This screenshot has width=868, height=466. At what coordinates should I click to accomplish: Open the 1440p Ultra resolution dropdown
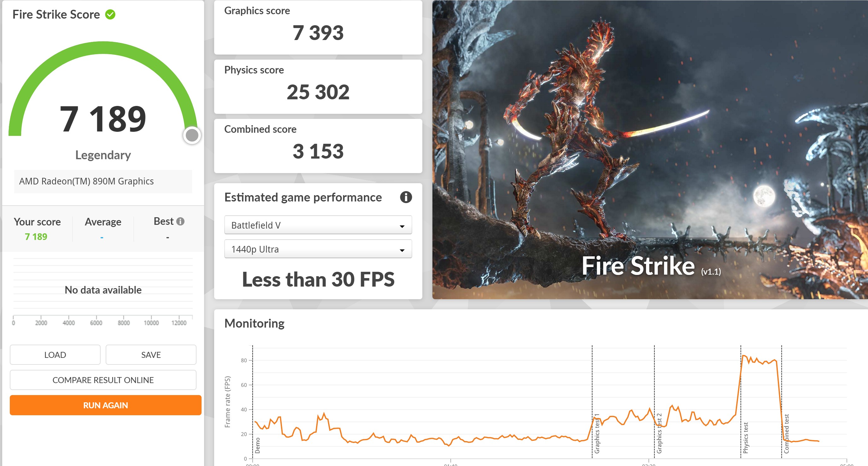point(318,249)
